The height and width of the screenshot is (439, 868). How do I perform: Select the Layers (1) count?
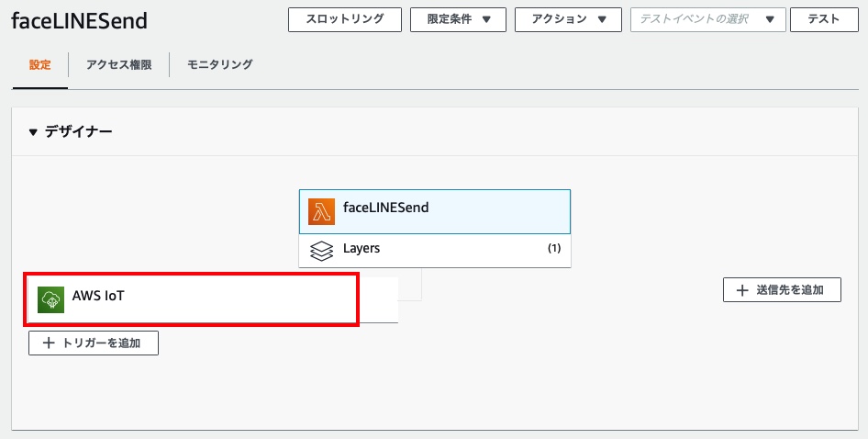[553, 249]
